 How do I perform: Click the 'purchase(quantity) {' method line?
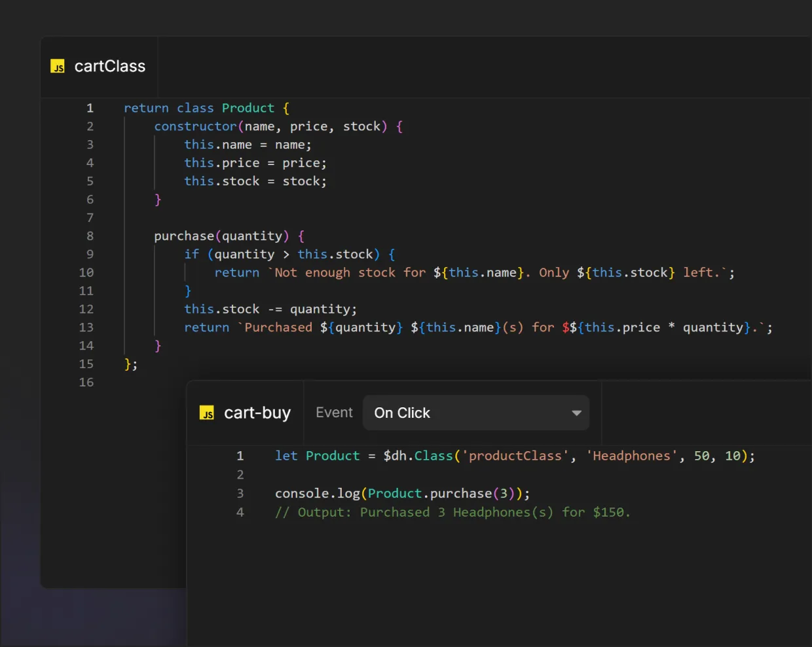[229, 236]
